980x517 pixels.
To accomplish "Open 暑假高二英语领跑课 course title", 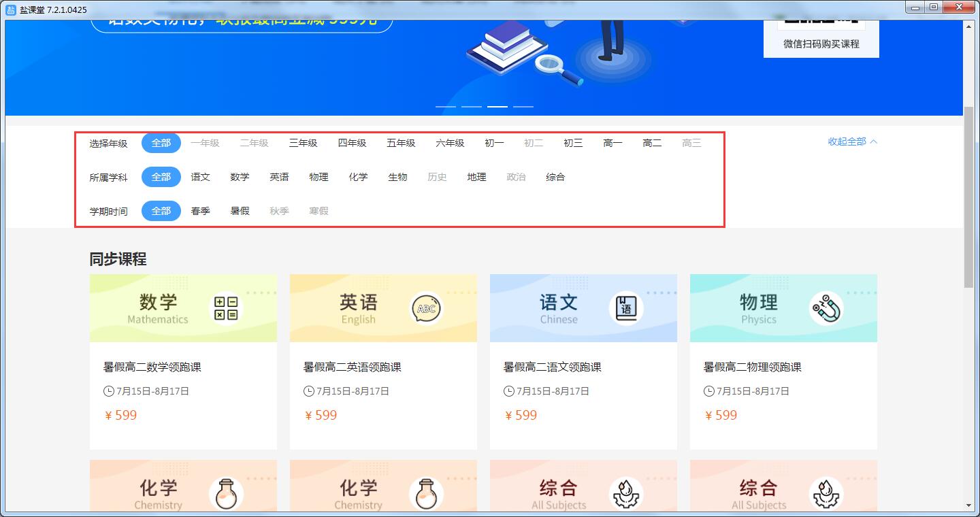I will [353, 367].
